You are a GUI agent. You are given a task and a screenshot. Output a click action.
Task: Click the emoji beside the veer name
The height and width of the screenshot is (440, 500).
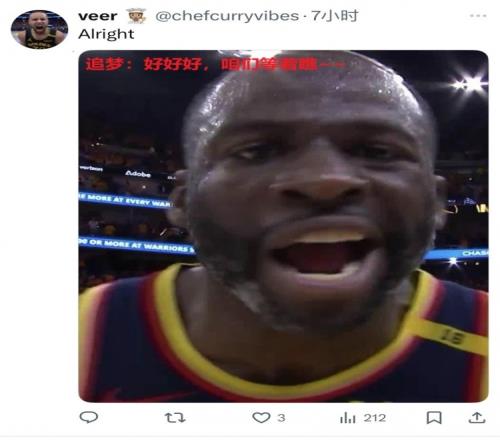(137, 16)
